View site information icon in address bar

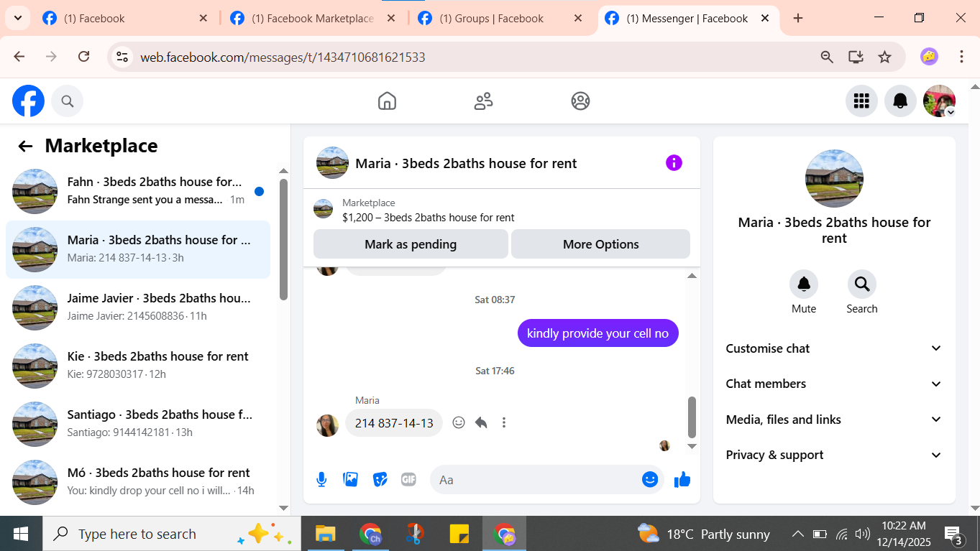pos(122,57)
